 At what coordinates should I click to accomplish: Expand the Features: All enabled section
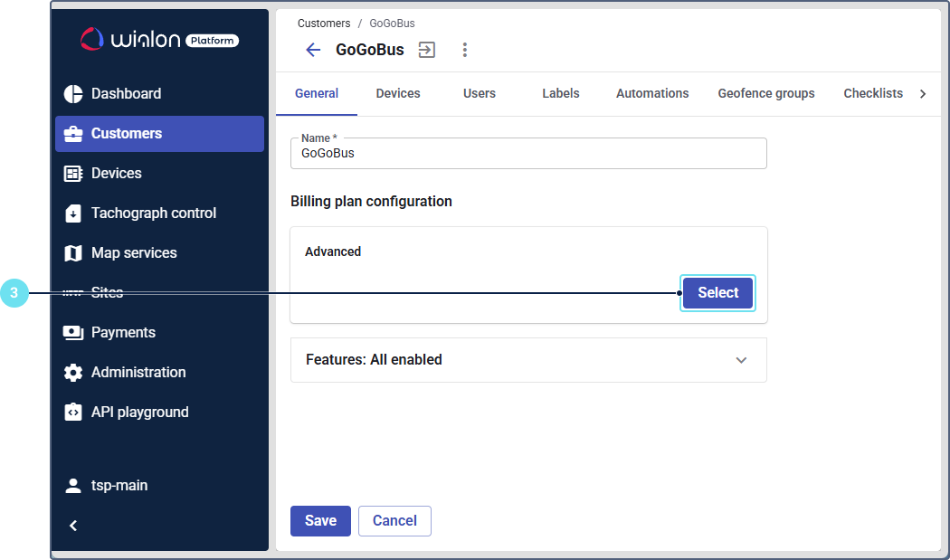pos(741,360)
